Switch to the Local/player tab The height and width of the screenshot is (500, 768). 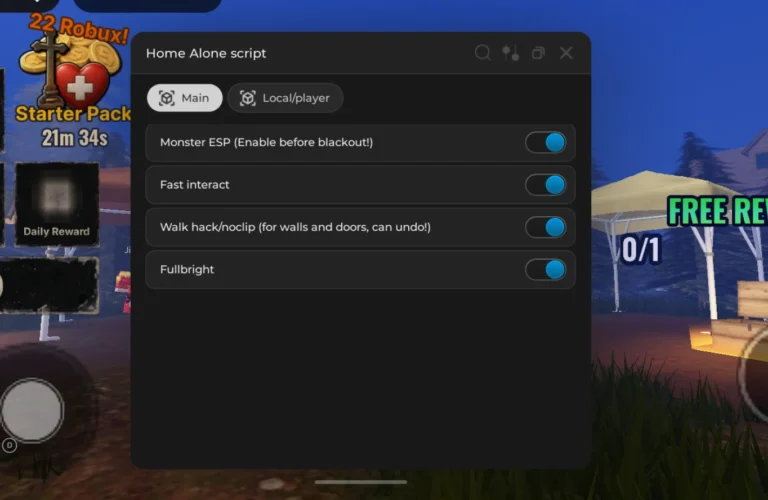285,98
